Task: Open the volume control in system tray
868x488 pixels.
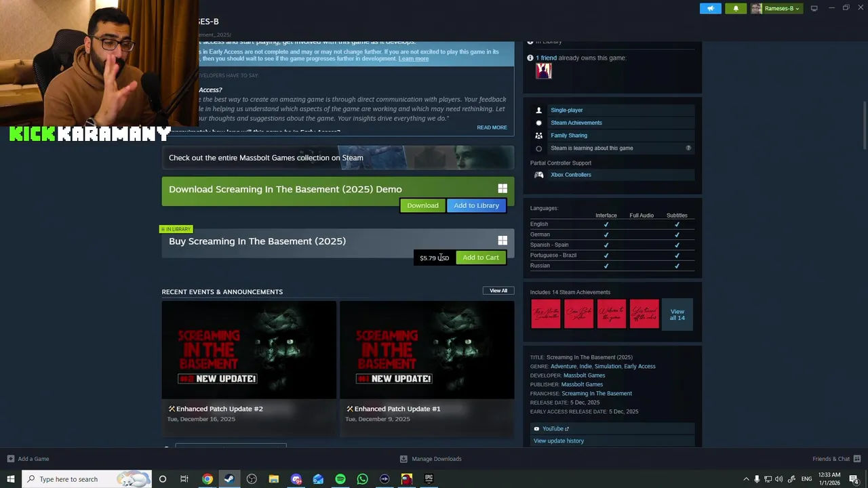Action: coord(778,479)
